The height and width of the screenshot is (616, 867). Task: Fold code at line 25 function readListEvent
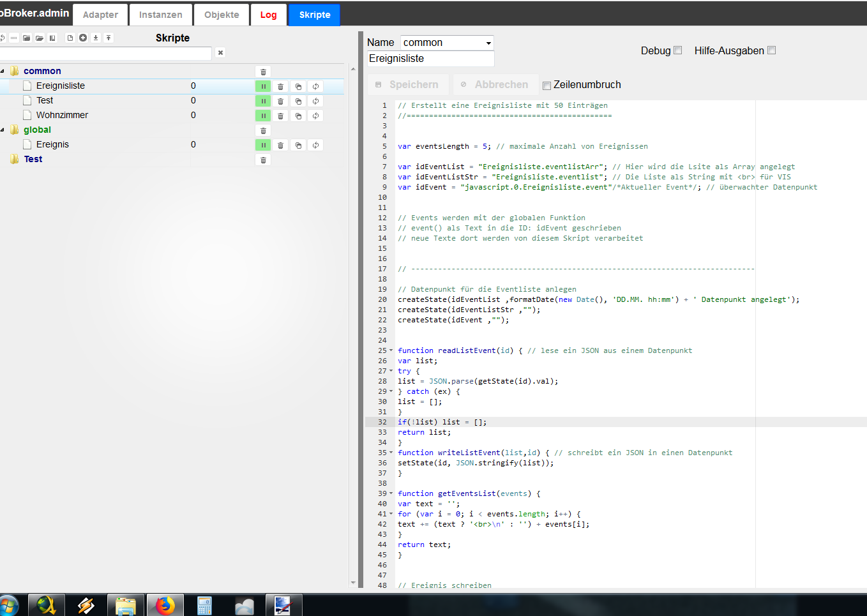click(391, 350)
